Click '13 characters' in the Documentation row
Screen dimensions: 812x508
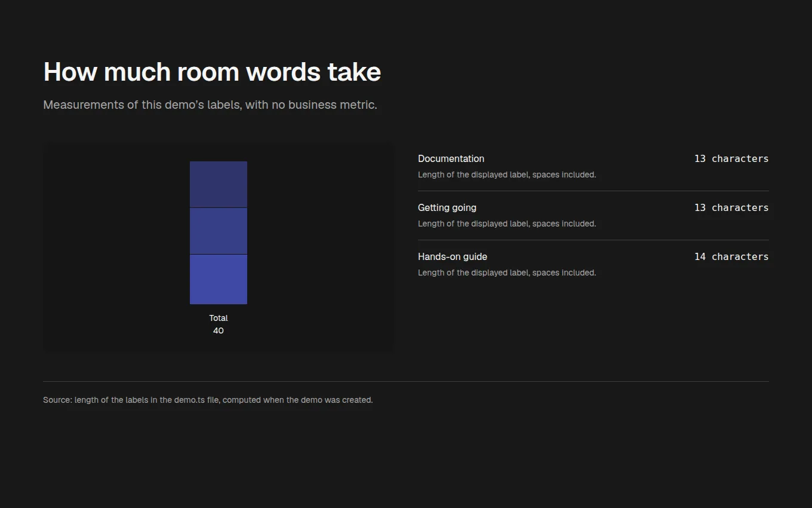pos(731,158)
